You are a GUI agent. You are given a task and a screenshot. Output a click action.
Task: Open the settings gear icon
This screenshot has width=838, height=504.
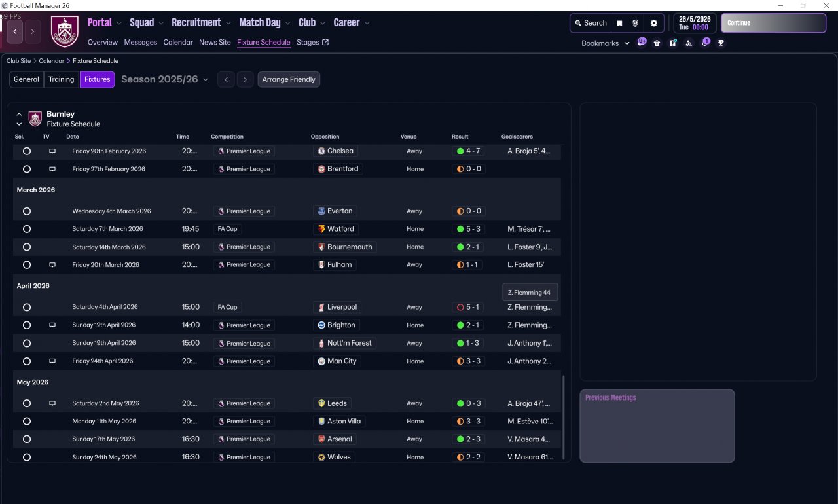[653, 23]
